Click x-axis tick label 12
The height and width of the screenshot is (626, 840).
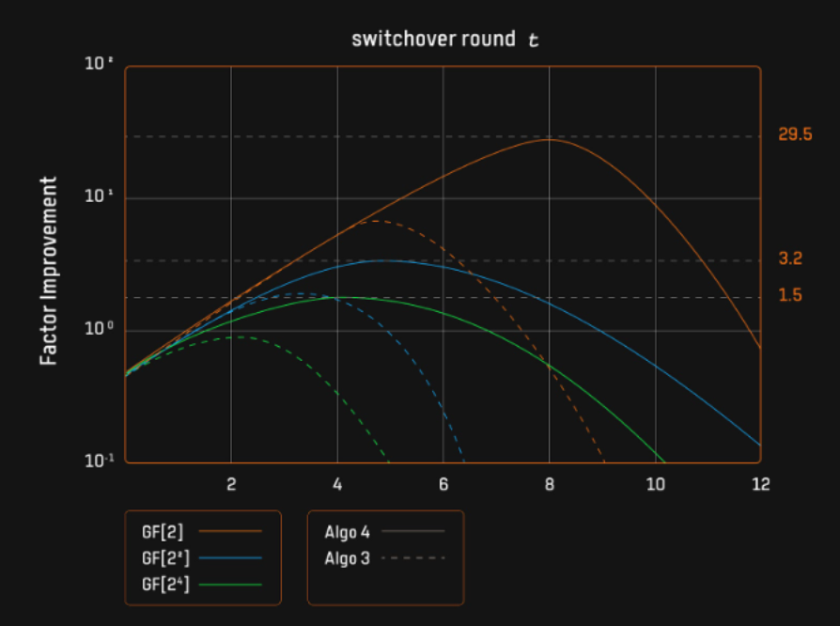(760, 485)
